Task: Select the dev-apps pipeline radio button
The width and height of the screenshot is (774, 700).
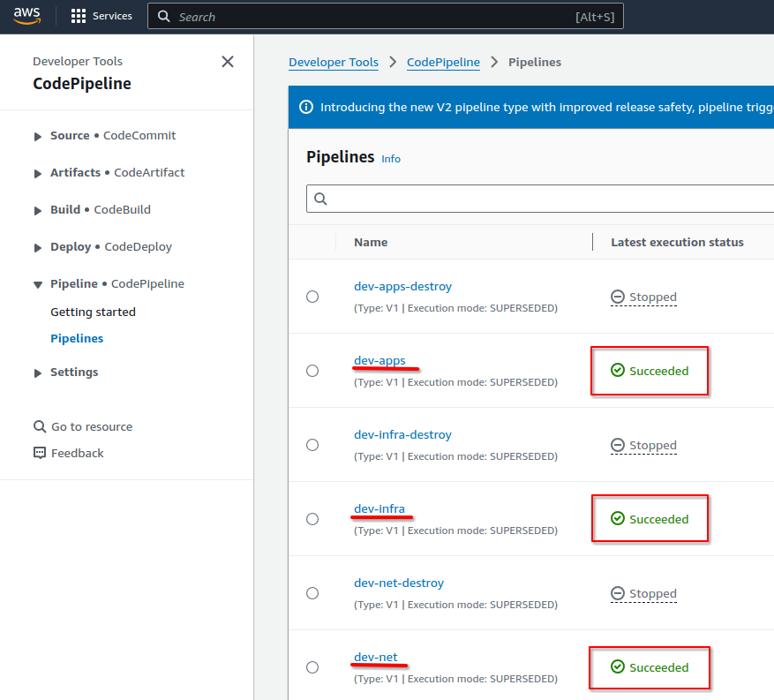Action: [312, 371]
